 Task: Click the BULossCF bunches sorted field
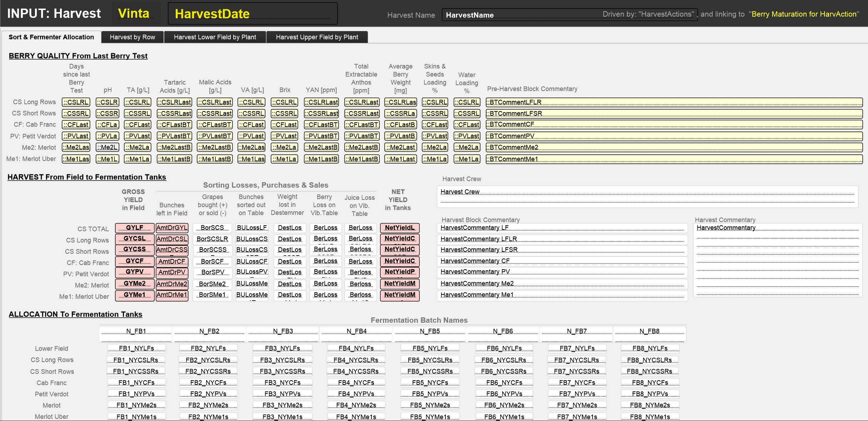[252, 262]
